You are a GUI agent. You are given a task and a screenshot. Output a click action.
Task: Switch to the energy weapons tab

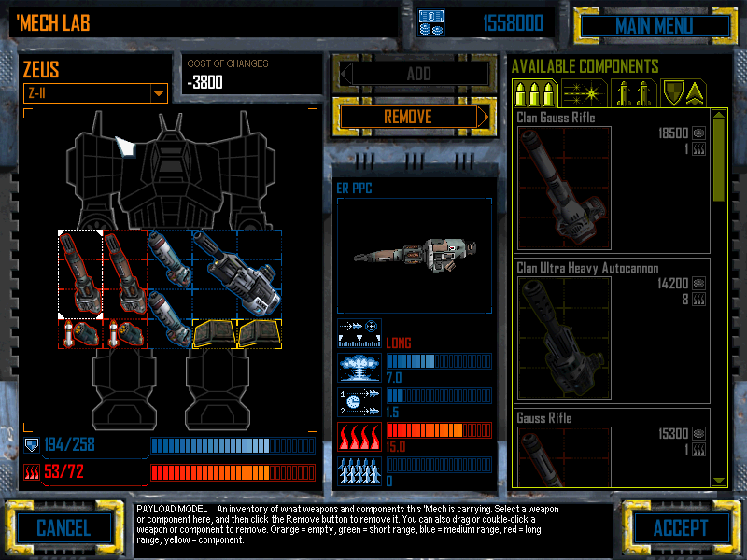click(585, 93)
